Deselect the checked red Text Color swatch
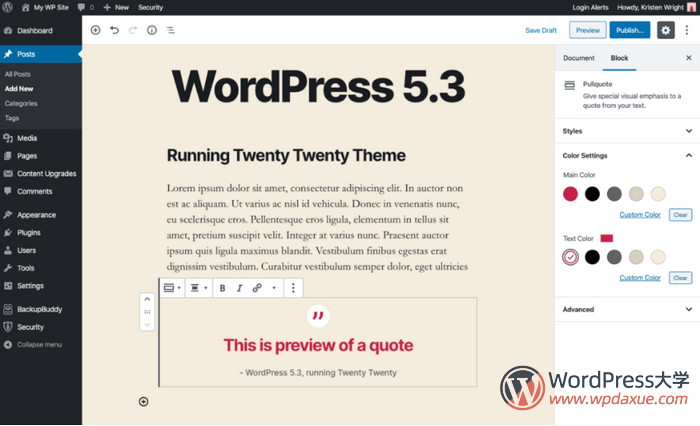Viewport: 700px width, 426px height. coord(570,257)
